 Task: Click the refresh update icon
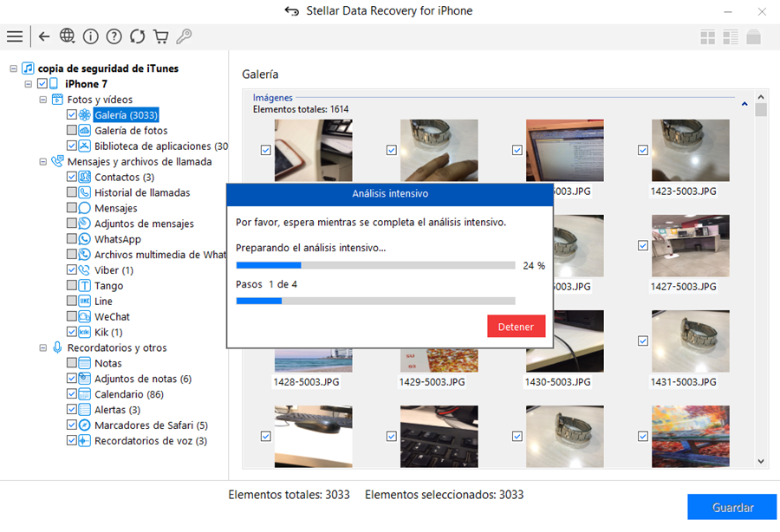[x=137, y=36]
